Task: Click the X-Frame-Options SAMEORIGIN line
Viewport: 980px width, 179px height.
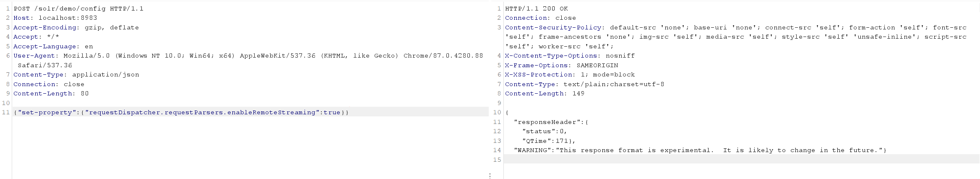Action: click(561, 65)
